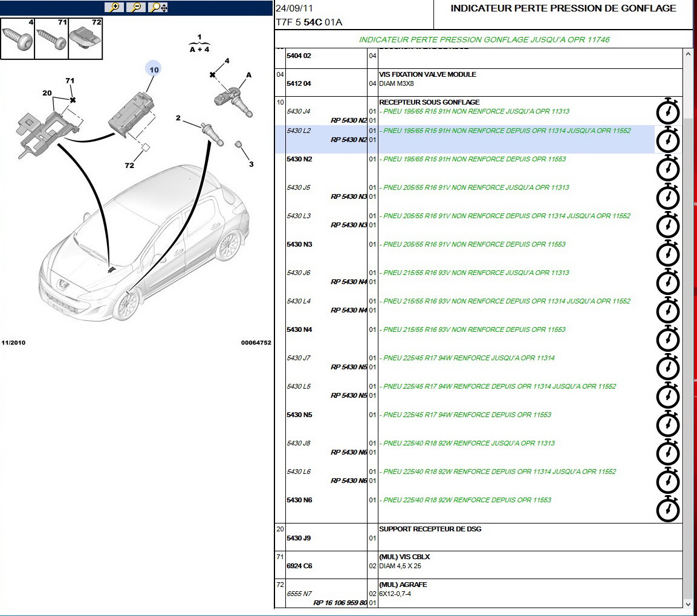Click callout number 20 on the bracket
This screenshot has width=697, height=616.
pos(47,93)
